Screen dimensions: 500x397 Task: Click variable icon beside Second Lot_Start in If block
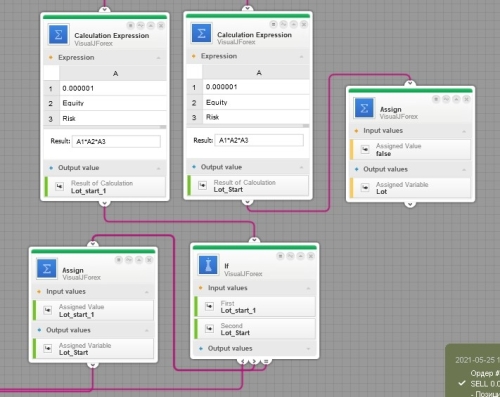(x=209, y=329)
